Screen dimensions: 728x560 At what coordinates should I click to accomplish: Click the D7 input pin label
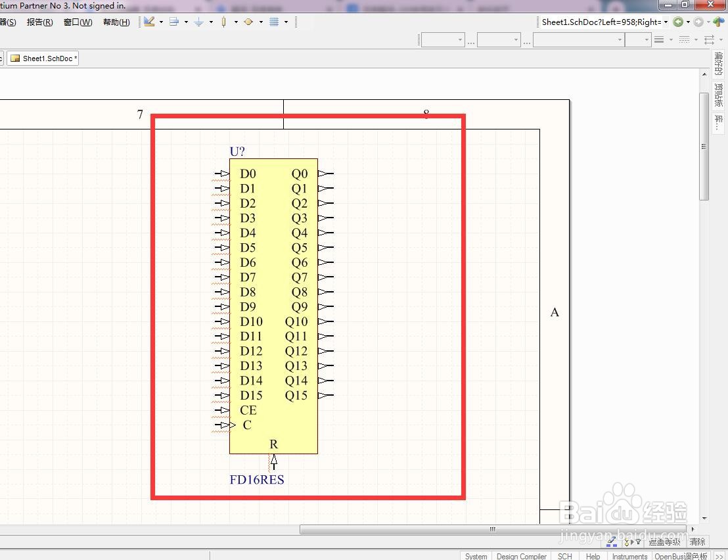coord(248,277)
